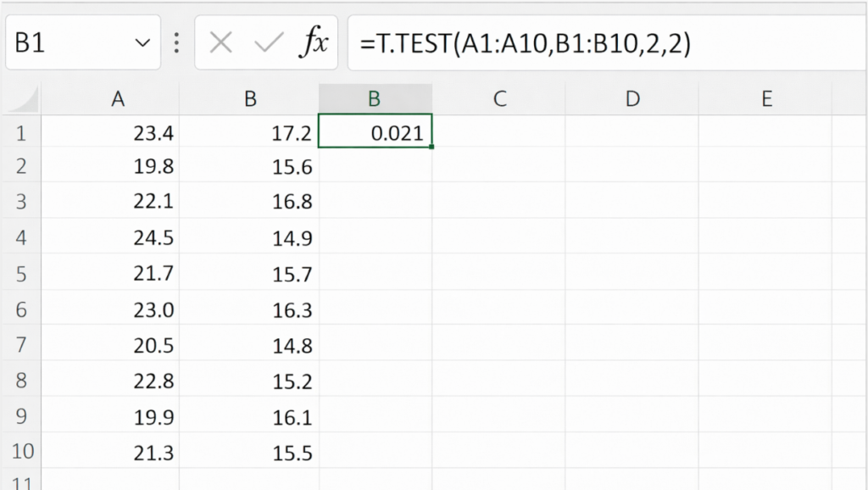
Task: Click the T.TEST formula text in formula bar
Action: pyautogui.click(x=525, y=43)
